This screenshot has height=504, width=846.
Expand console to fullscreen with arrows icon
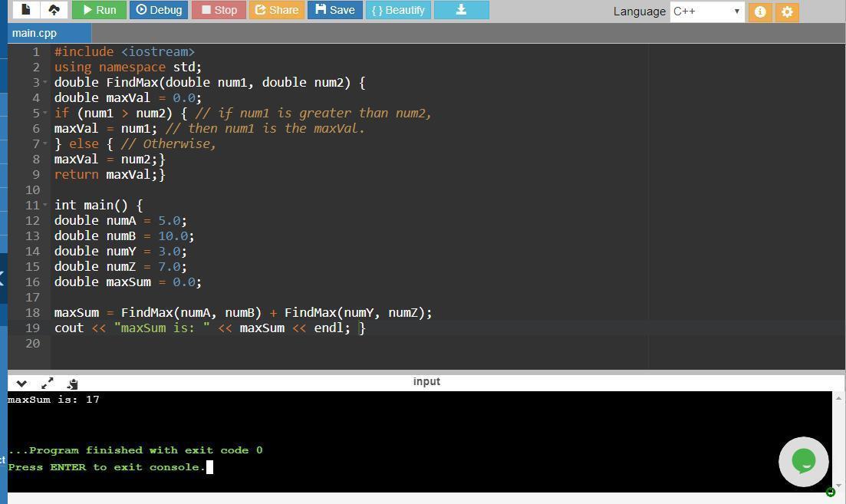47,383
